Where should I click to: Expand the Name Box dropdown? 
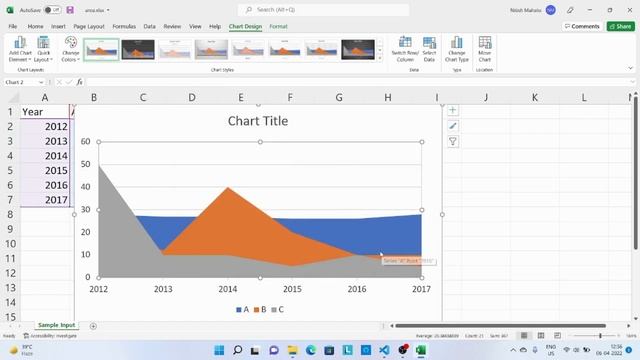point(41,82)
